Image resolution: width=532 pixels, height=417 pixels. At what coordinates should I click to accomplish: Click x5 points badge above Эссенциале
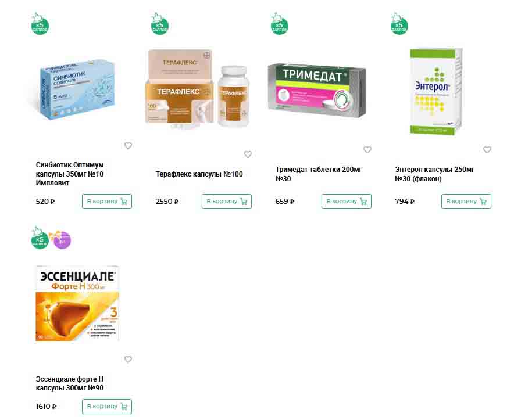tap(40, 238)
